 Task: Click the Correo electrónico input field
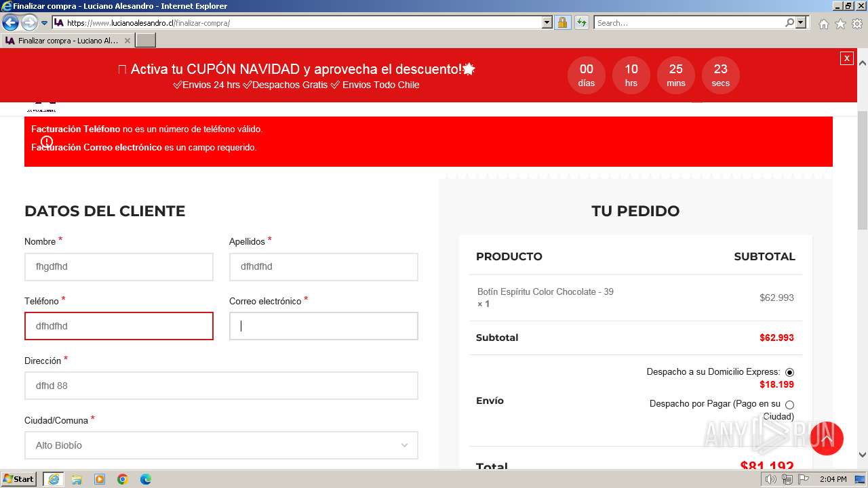(323, 326)
